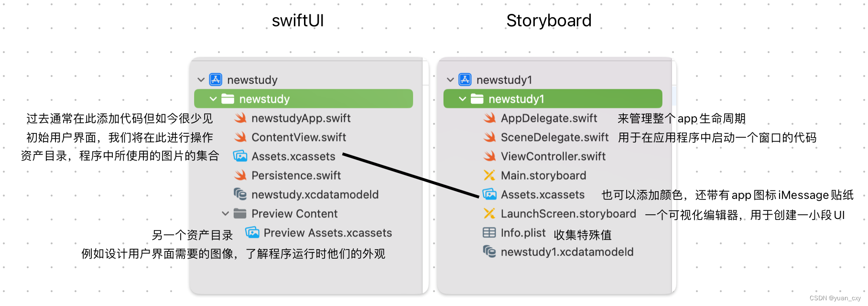Click the Preview Assets.xcassets icon
Image resolution: width=868 pixels, height=306 pixels.
(x=251, y=233)
